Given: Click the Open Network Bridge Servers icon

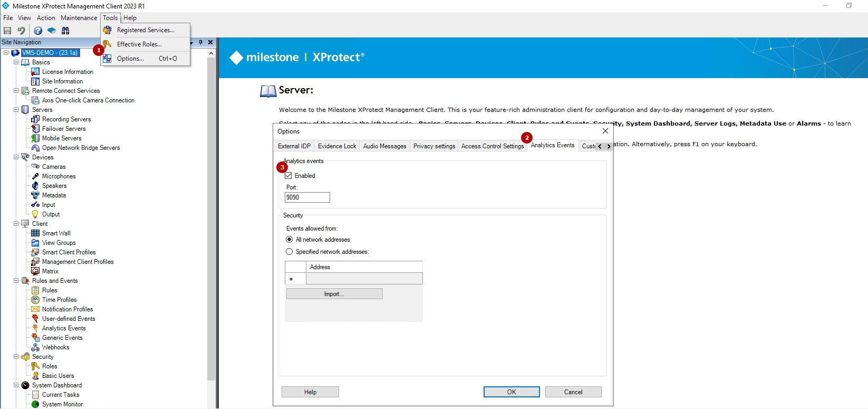Looking at the screenshot, I should coord(35,148).
